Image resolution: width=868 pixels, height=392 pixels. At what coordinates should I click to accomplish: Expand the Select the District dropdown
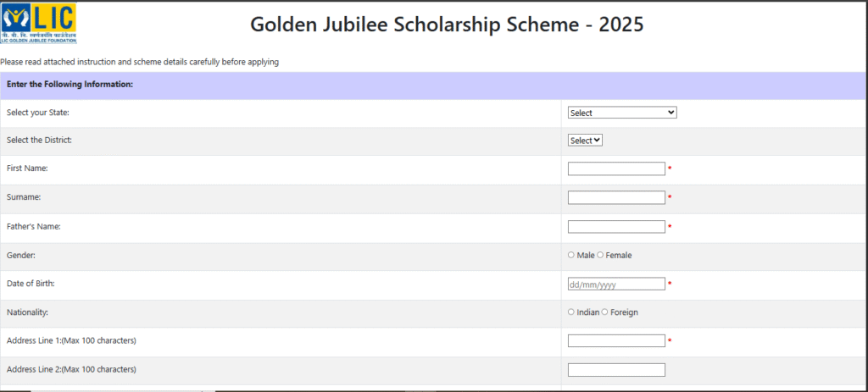coord(585,141)
